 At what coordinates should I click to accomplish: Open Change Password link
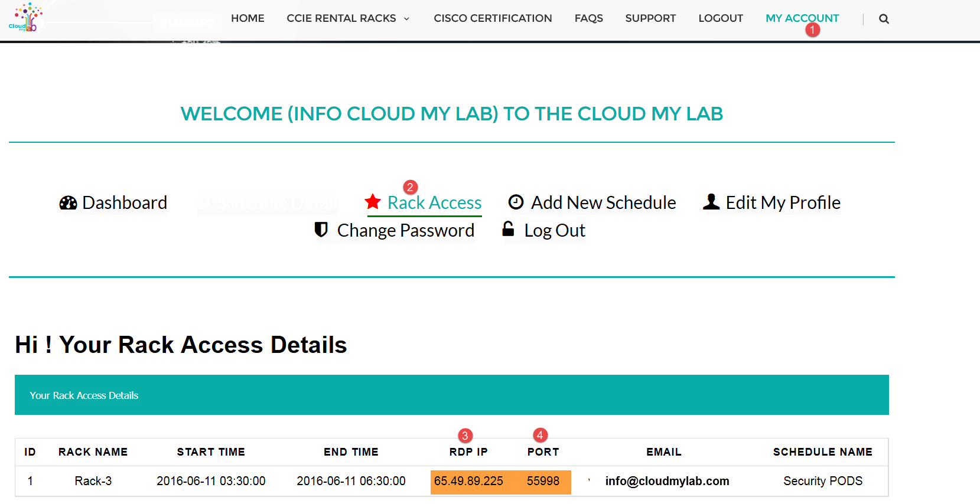tap(405, 231)
